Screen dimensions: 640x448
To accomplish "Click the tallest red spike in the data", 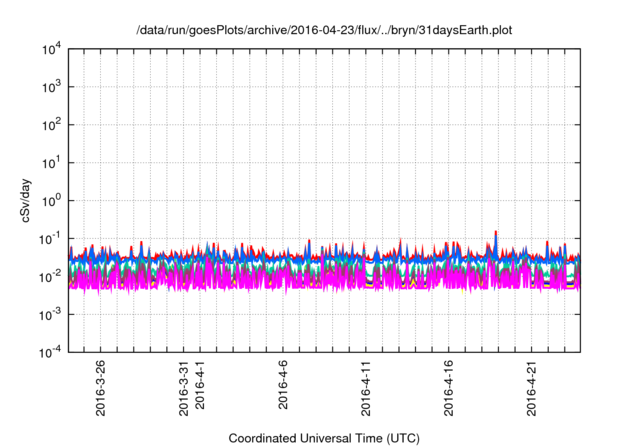I will (x=496, y=234).
